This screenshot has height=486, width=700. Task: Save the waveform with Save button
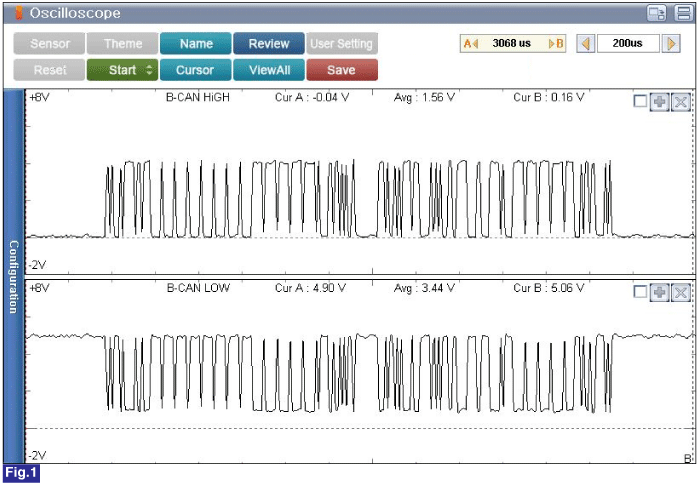[342, 70]
